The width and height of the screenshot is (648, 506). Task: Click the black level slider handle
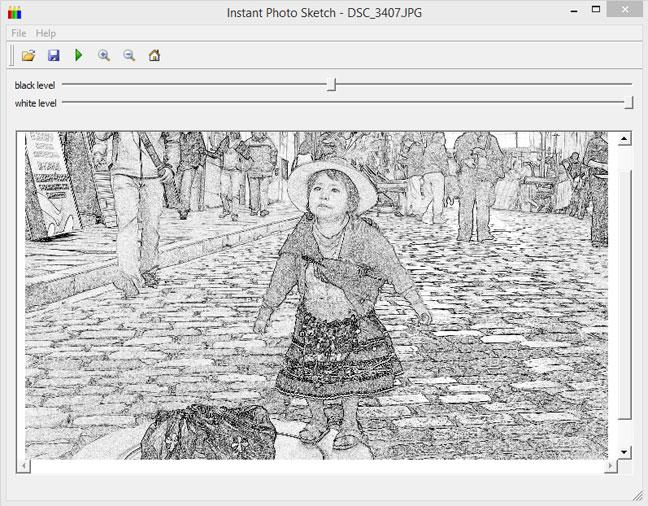pyautogui.click(x=331, y=84)
